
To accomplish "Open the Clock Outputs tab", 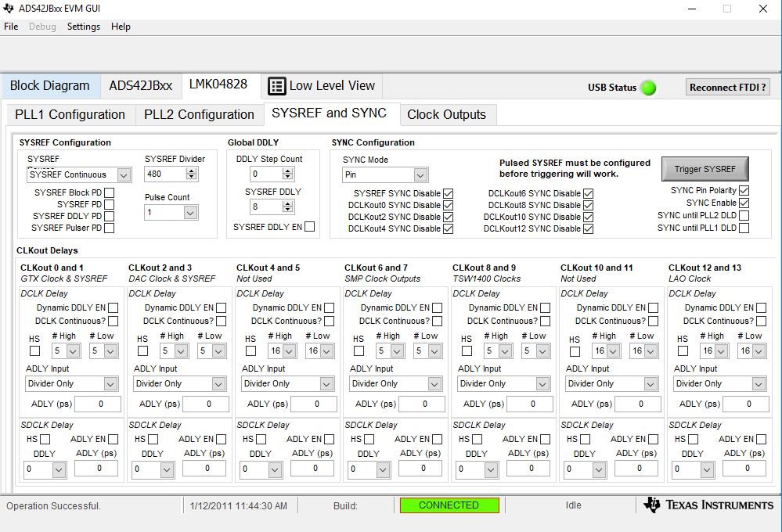I will [x=446, y=115].
